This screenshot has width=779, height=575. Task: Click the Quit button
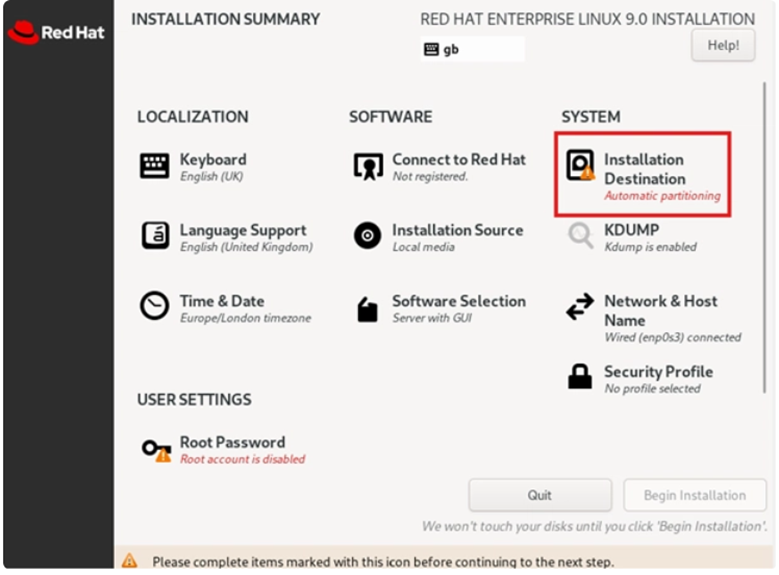[x=540, y=495]
